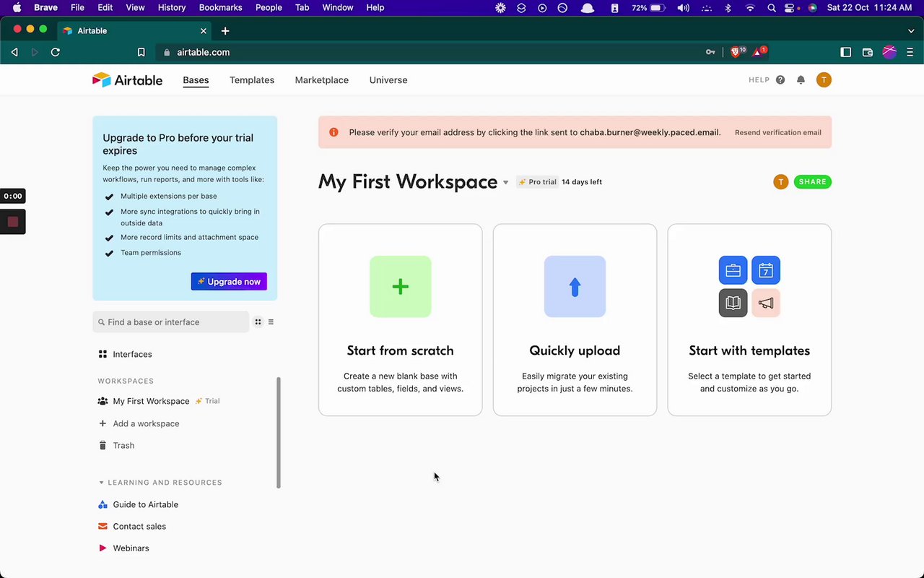Open Contact sales link
924x578 pixels.
(x=139, y=526)
